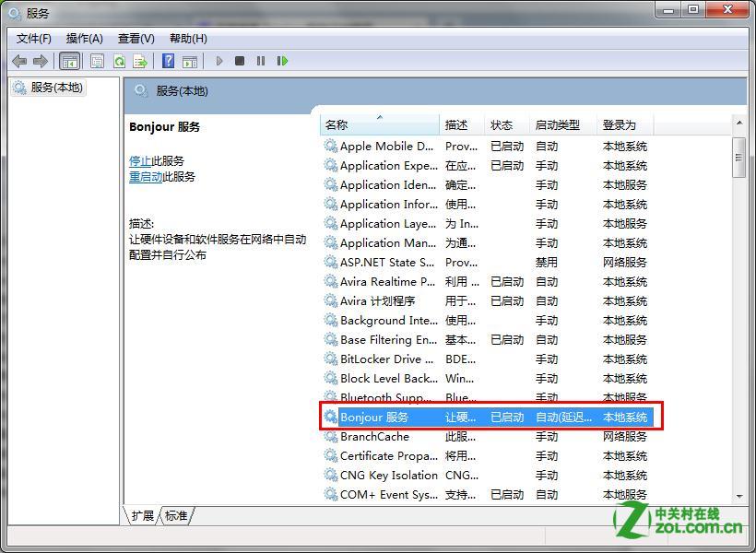Image resolution: width=756 pixels, height=553 pixels.
Task: Restart the service with restart button
Action: 282,61
